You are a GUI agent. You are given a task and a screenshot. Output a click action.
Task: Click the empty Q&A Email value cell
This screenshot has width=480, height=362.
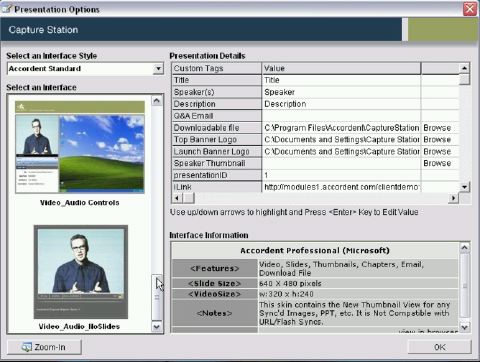pyautogui.click(x=341, y=116)
